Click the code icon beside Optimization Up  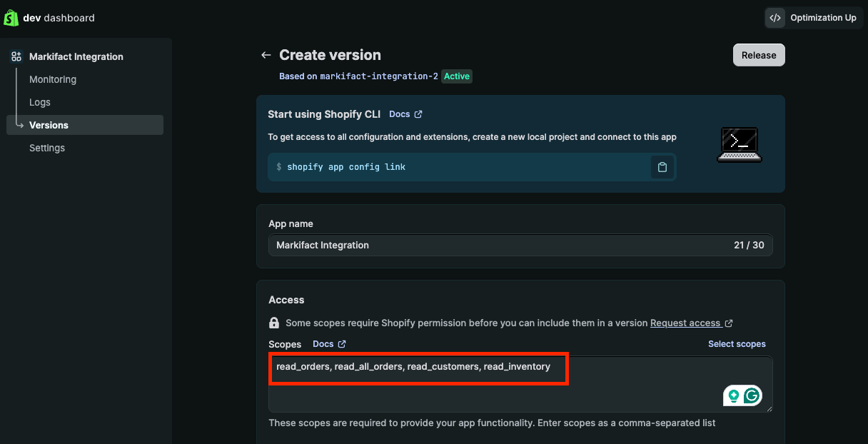coord(775,18)
